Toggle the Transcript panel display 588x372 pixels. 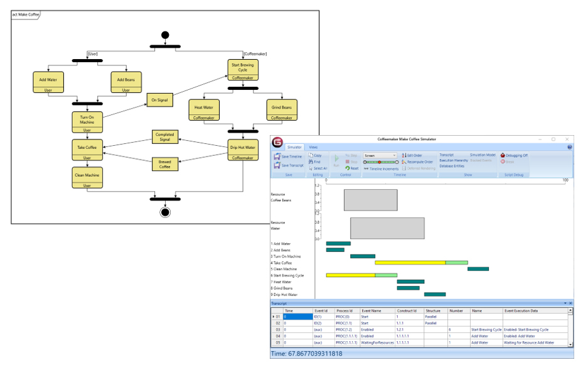[446, 155]
